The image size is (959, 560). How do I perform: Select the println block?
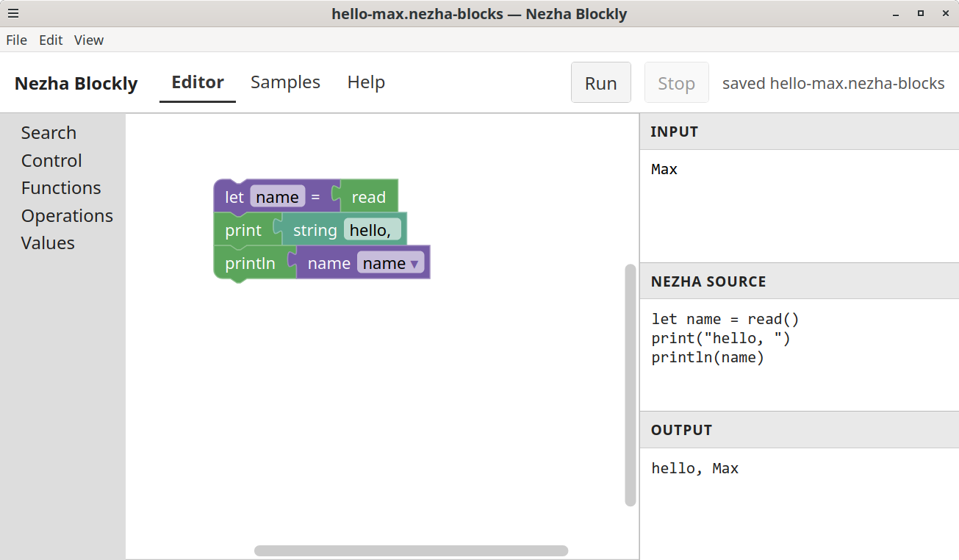point(250,263)
